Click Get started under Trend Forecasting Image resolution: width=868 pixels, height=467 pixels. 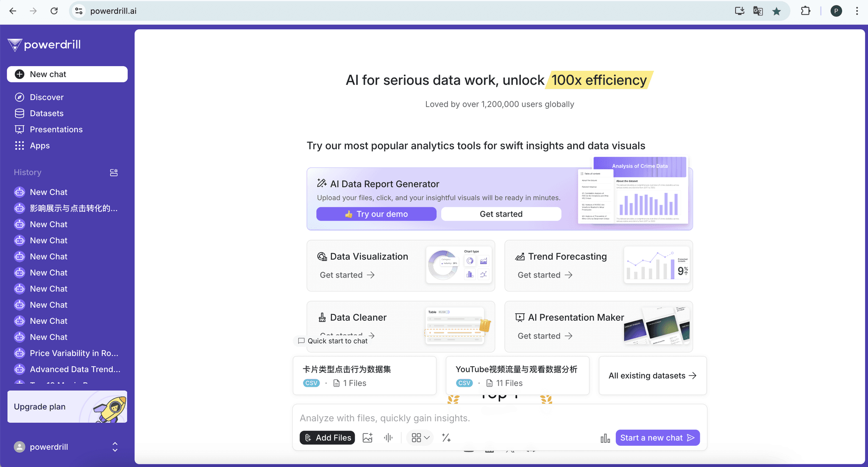(x=545, y=275)
